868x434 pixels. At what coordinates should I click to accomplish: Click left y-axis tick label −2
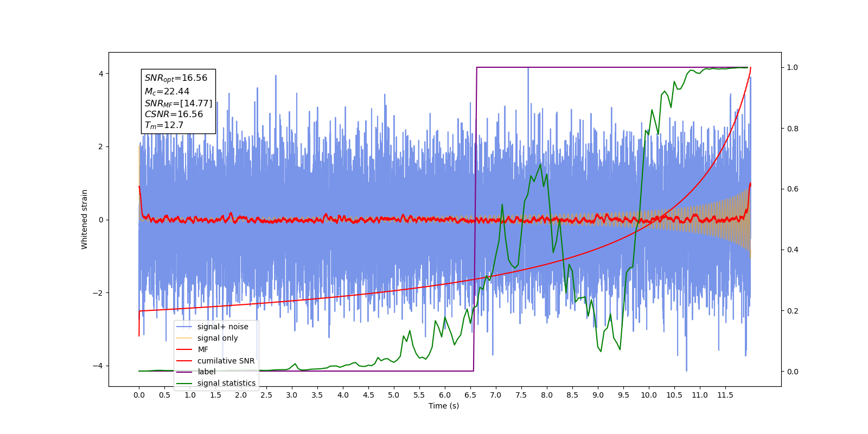[98, 293]
